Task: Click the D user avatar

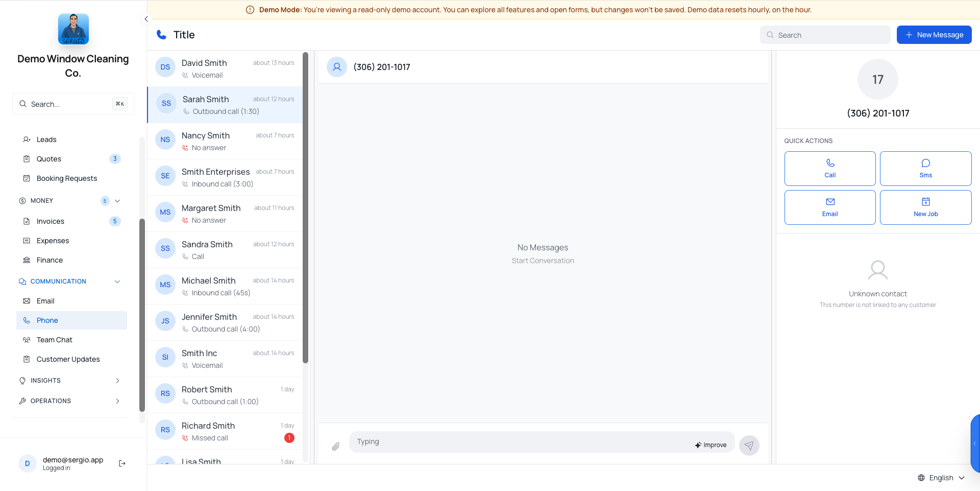Action: pos(28,463)
